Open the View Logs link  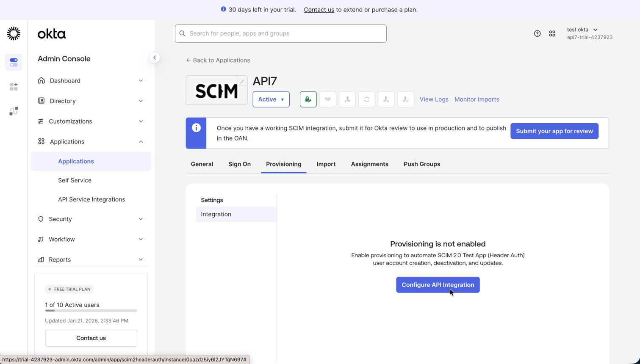[434, 99]
